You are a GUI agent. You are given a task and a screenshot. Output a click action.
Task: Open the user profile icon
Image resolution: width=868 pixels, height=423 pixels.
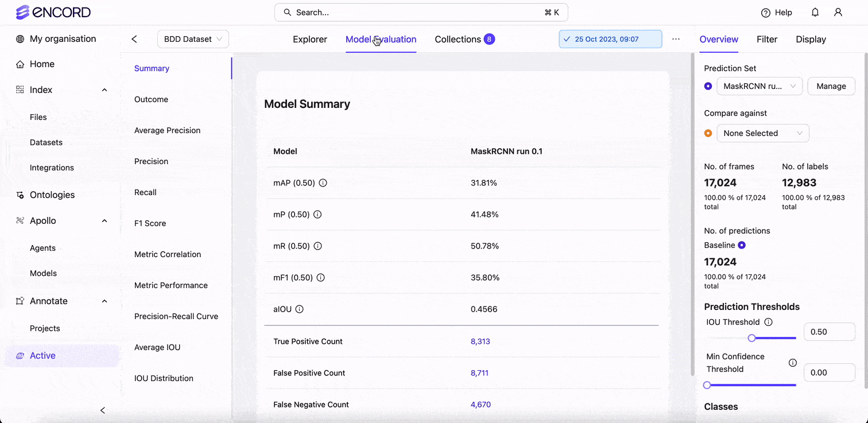pos(838,12)
